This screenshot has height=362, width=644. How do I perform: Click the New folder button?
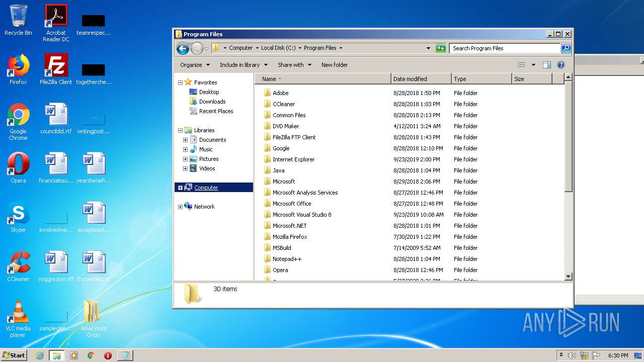click(x=335, y=65)
